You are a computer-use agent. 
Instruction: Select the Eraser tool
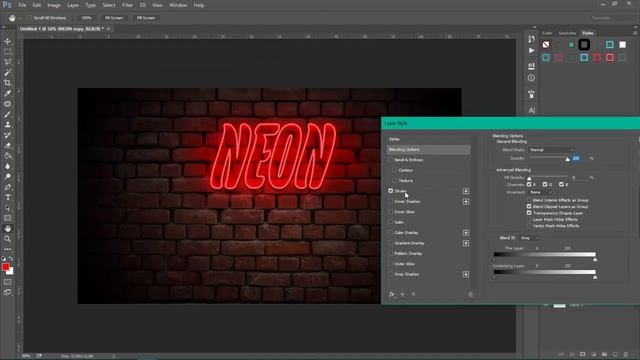click(x=8, y=145)
